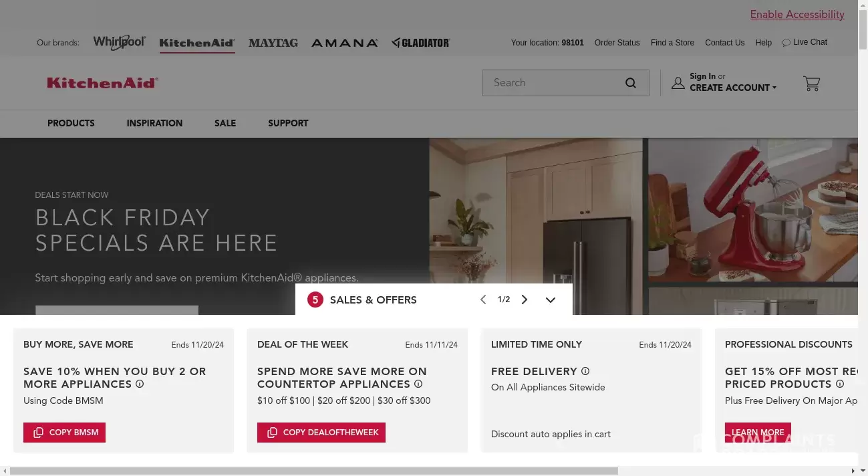868x476 pixels.
Task: Click LEARN MORE under Professional Discounts
Action: coord(757,432)
